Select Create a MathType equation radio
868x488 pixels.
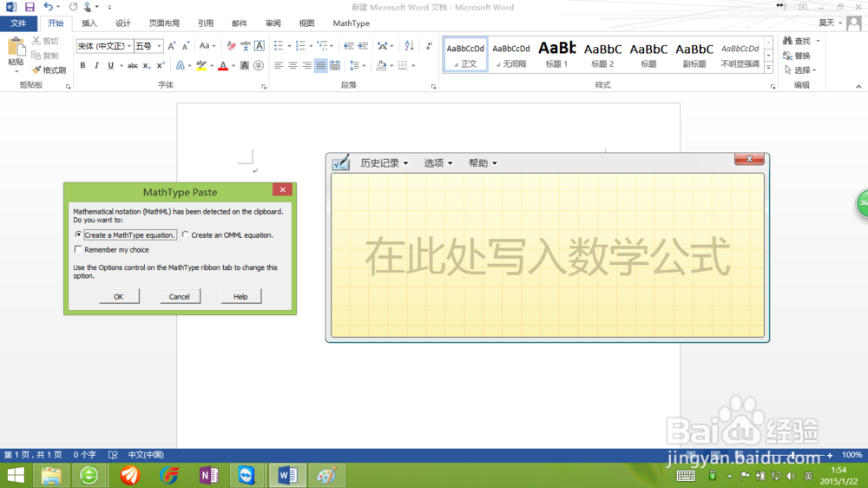tap(78, 234)
